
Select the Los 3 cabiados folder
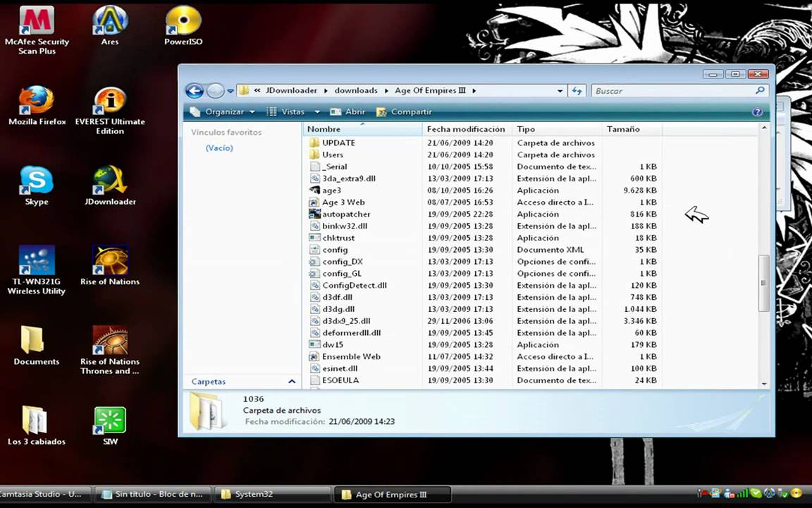coord(37,426)
